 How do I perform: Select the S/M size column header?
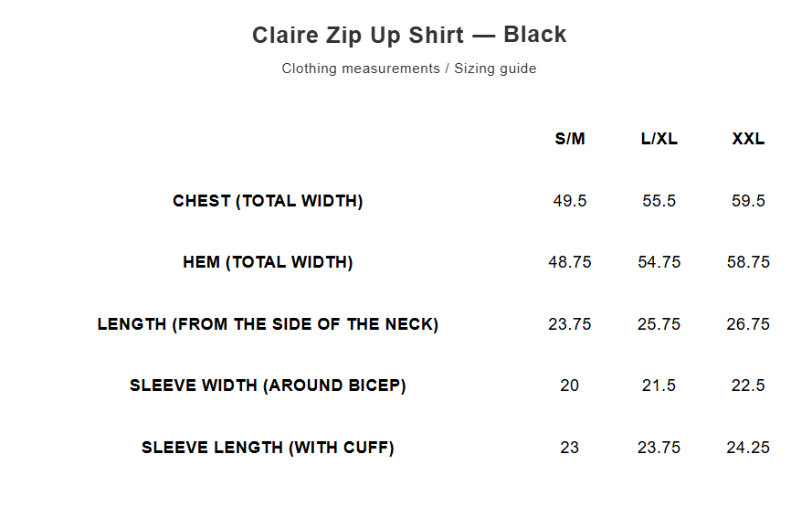point(570,139)
